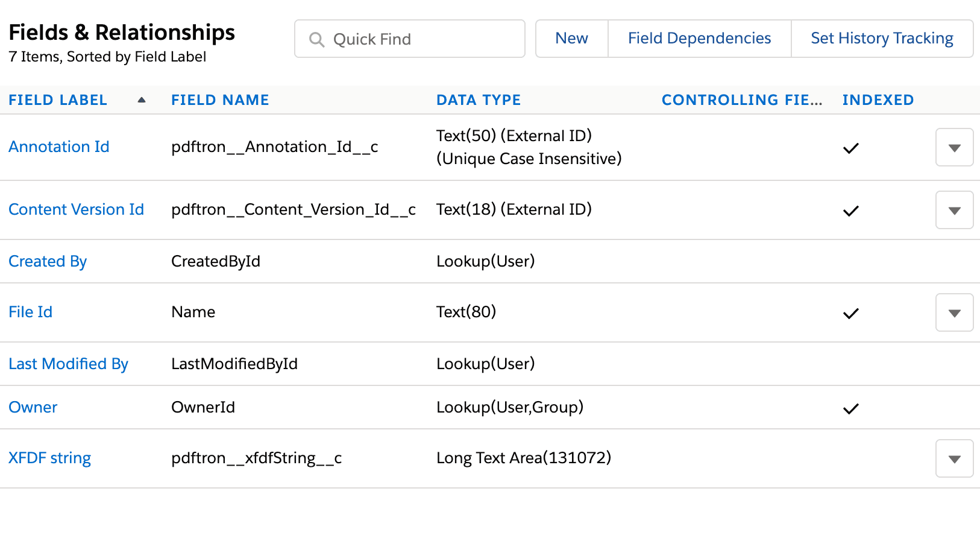
Task: Click the File Id indexed checkmark
Action: point(850,314)
